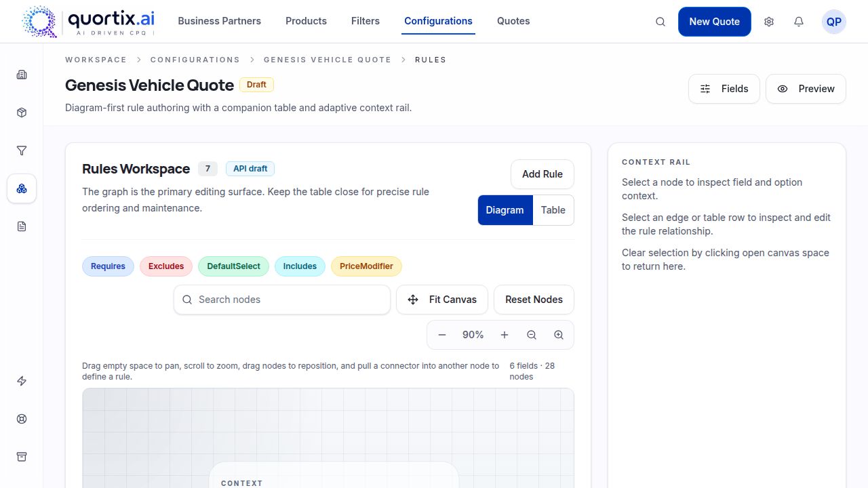The width and height of the screenshot is (868, 488).
Task: Open the configurations cluster icon in sidebar
Action: (22, 188)
